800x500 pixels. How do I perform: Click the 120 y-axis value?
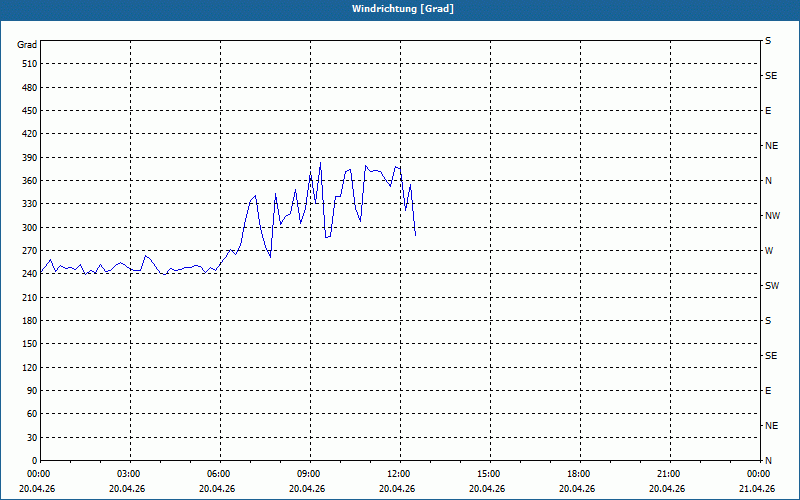30,367
